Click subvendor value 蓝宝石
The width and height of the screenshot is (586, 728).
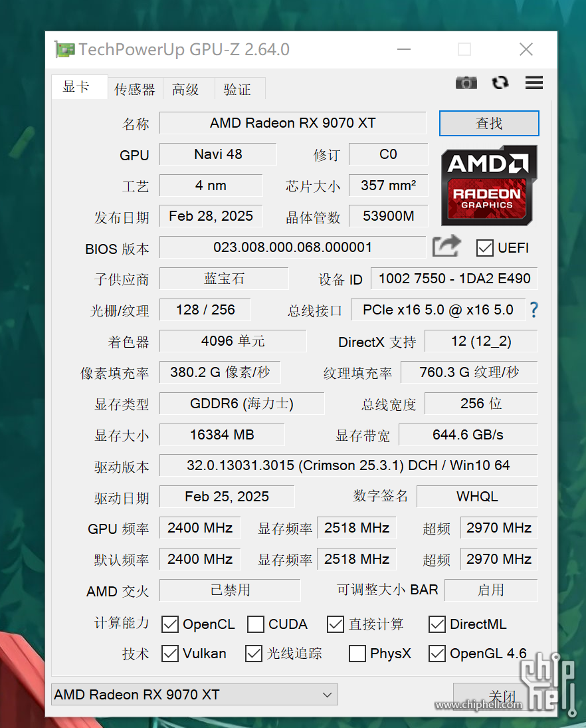[x=224, y=279]
